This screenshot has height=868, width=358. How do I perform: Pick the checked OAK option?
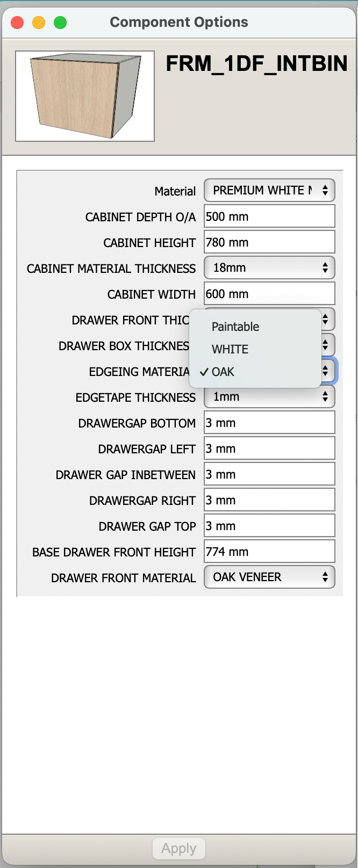point(223,372)
